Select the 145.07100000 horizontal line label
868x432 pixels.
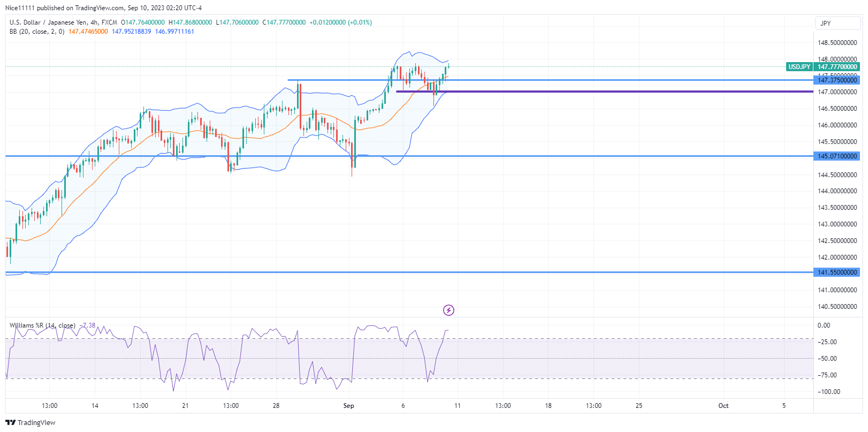coord(837,156)
